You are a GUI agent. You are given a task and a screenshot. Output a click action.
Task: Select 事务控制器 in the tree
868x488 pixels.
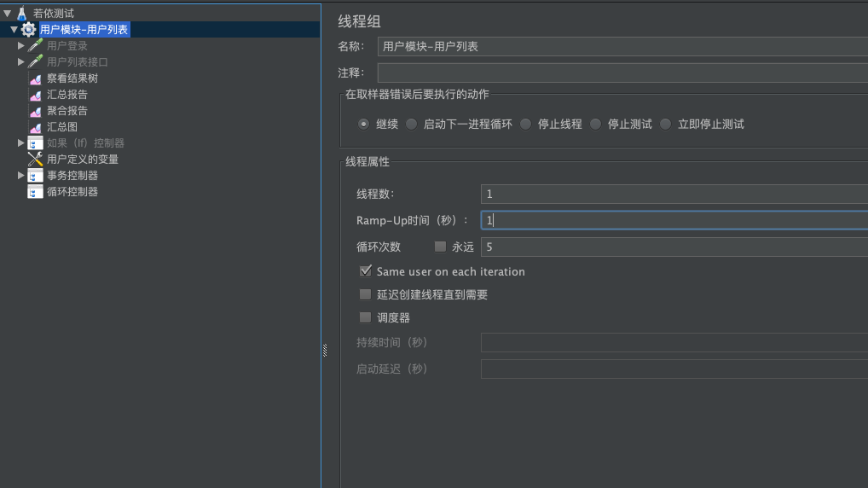(x=72, y=176)
